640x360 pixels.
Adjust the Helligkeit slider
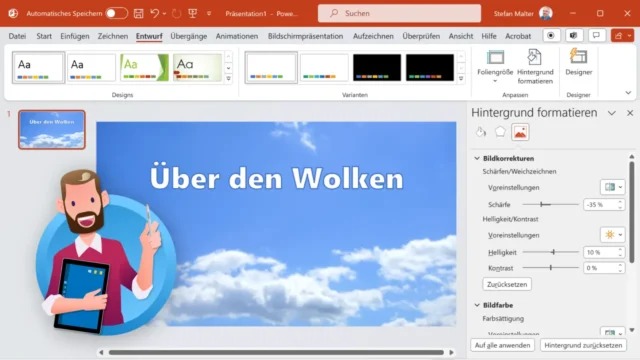(x=550, y=252)
